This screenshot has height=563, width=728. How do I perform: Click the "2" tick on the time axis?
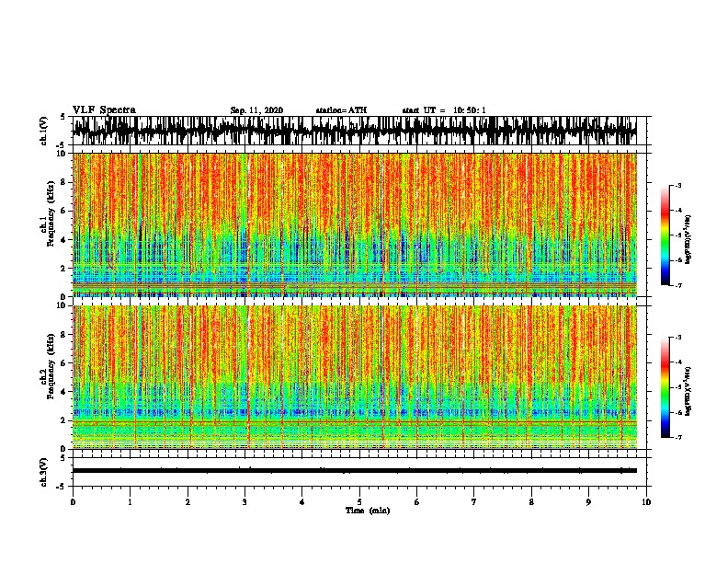(188, 502)
